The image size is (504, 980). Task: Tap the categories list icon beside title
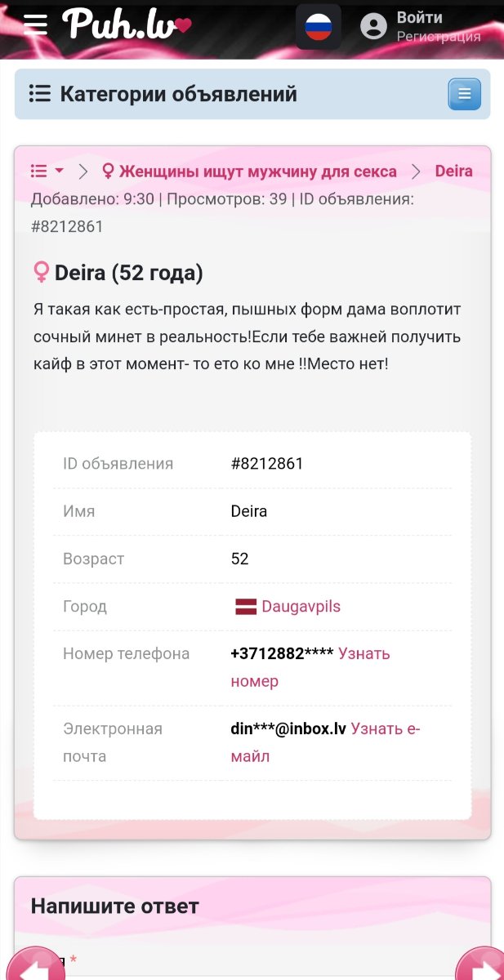pyautogui.click(x=40, y=94)
